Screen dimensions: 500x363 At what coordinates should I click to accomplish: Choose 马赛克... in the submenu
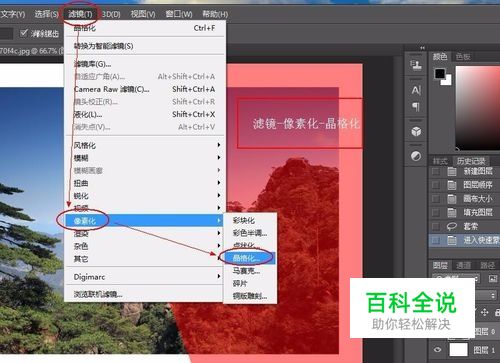point(250,271)
